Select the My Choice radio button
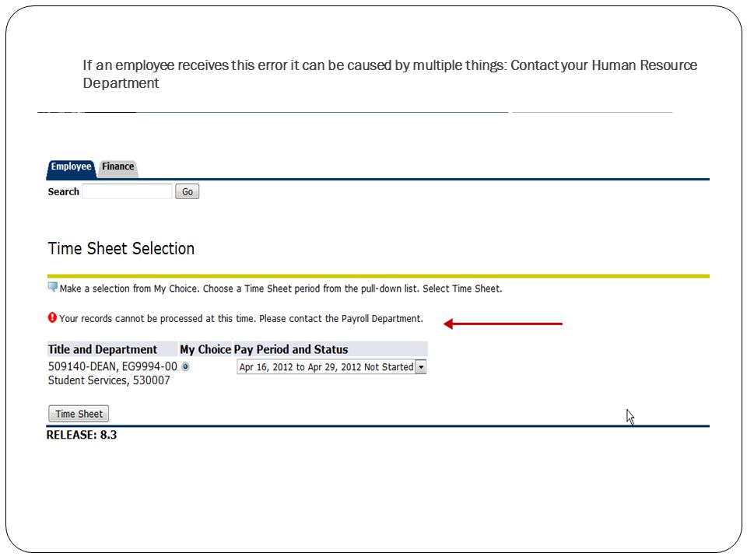The height and width of the screenshot is (560, 747). tap(185, 366)
